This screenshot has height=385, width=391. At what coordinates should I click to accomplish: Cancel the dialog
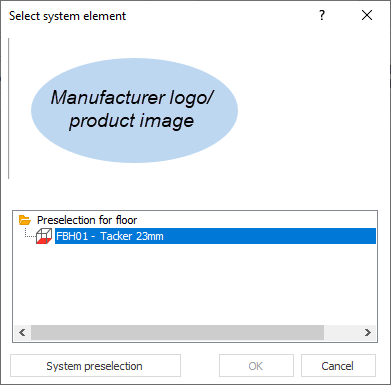[x=338, y=366]
